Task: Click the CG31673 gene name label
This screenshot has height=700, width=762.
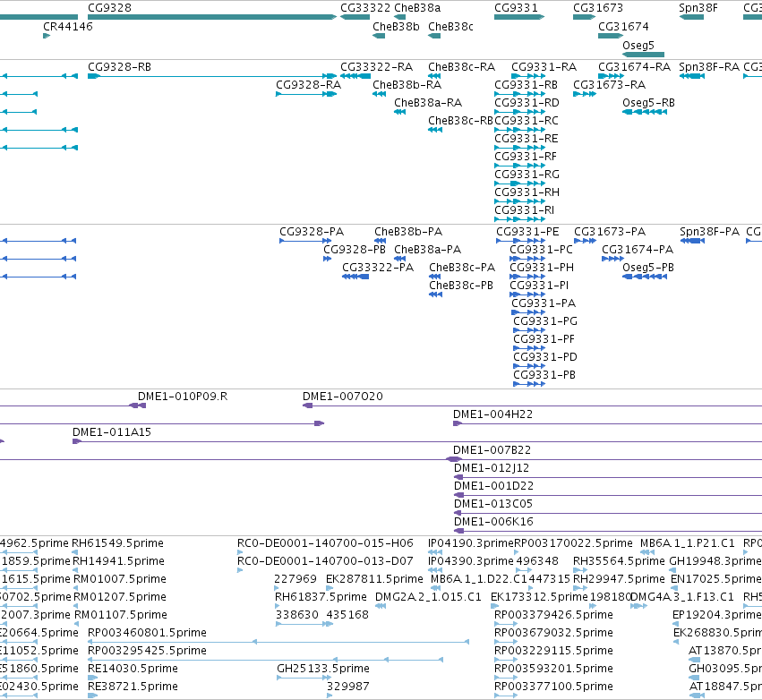Action: (x=598, y=8)
